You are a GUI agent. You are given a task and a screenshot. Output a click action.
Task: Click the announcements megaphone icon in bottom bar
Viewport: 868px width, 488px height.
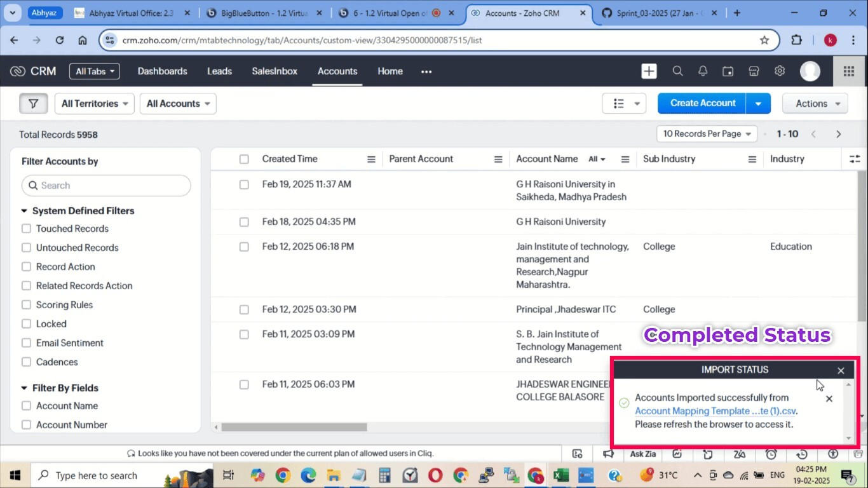[609, 454]
